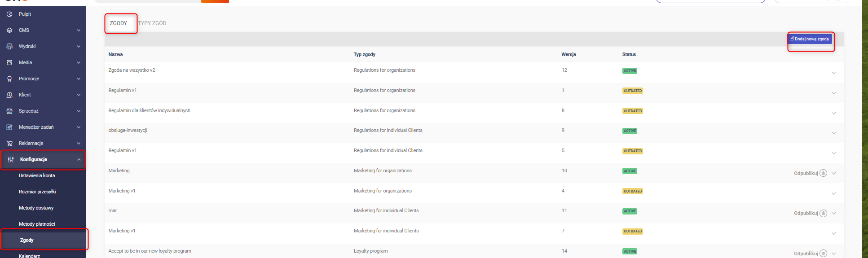Image resolution: width=868 pixels, height=258 pixels.
Task: Click Odpublikuj link for the mar consent
Action: pos(806,213)
